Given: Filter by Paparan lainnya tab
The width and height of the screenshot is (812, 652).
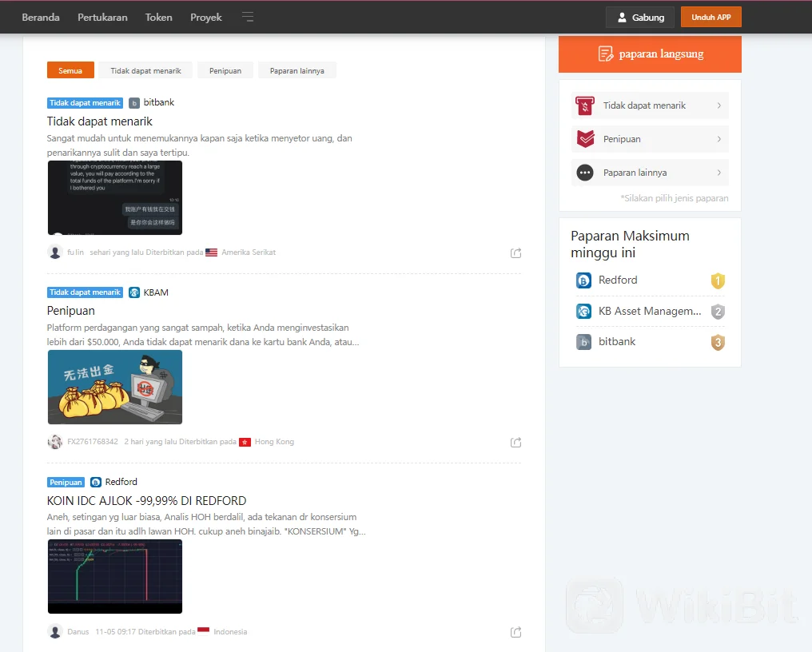Looking at the screenshot, I should point(297,70).
